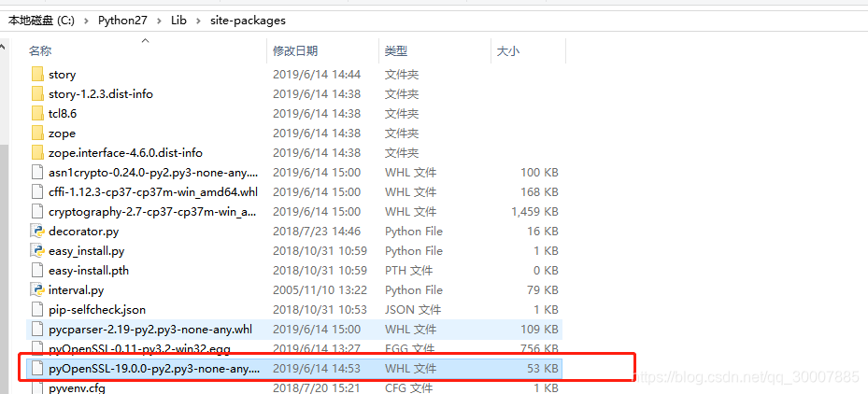Select the name zope
Image resolution: width=868 pixels, height=394 pixels.
pos(62,134)
